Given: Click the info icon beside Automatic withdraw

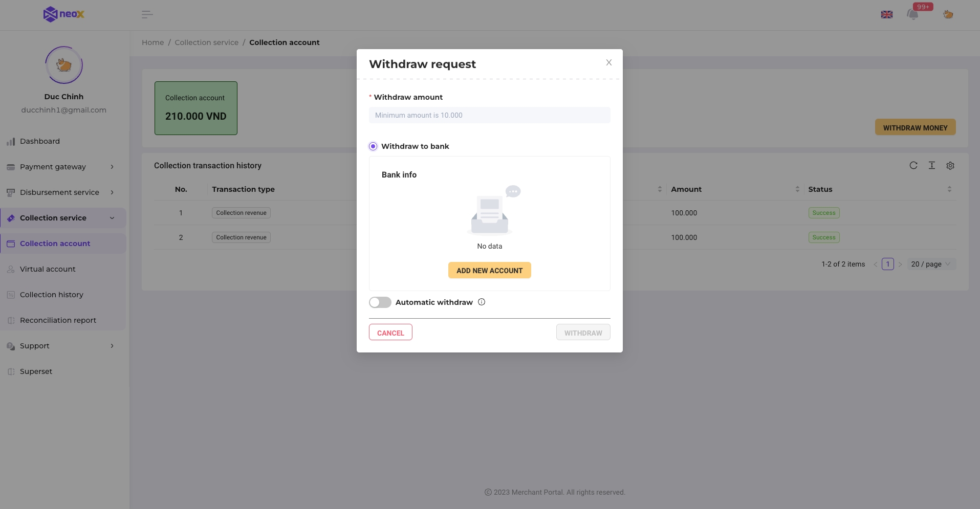Looking at the screenshot, I should click(x=481, y=302).
